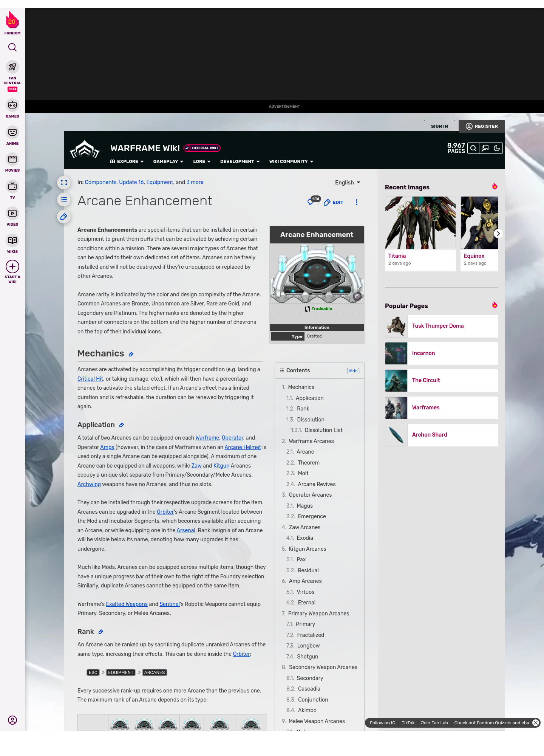Follow Fandom on IG
Screen dimensions: 544x756
coord(383,723)
